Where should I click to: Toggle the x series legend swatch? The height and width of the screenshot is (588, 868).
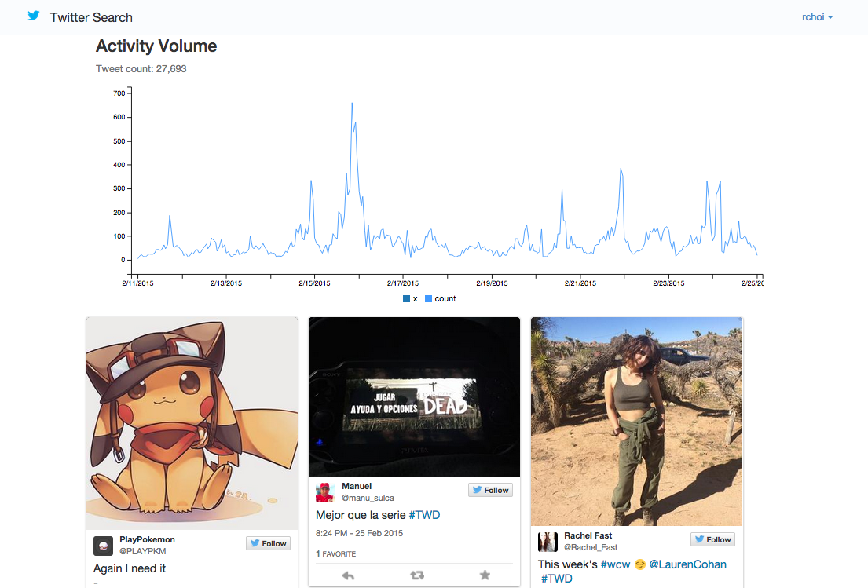coord(406,298)
